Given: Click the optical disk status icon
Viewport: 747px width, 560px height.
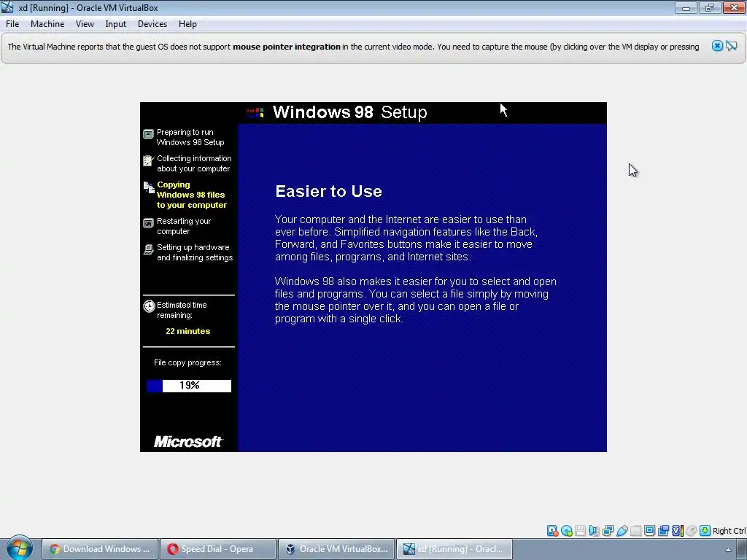Looking at the screenshot, I should pyautogui.click(x=566, y=531).
